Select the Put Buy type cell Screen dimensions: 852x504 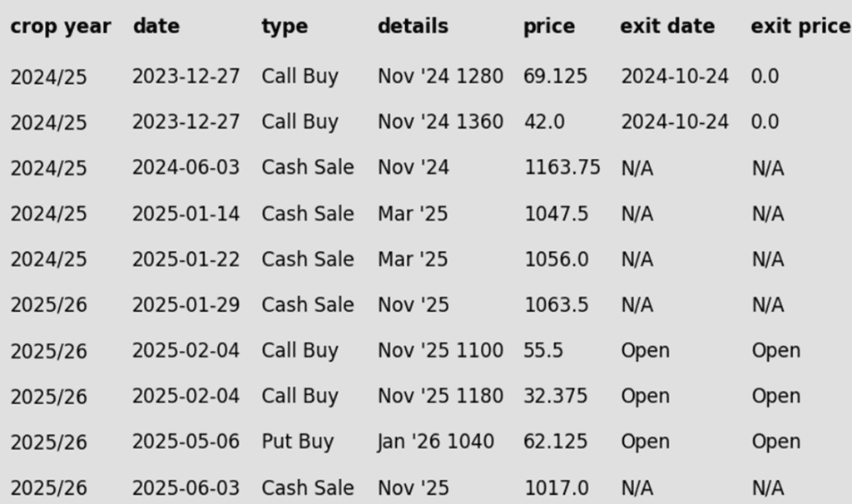pyautogui.click(x=298, y=442)
